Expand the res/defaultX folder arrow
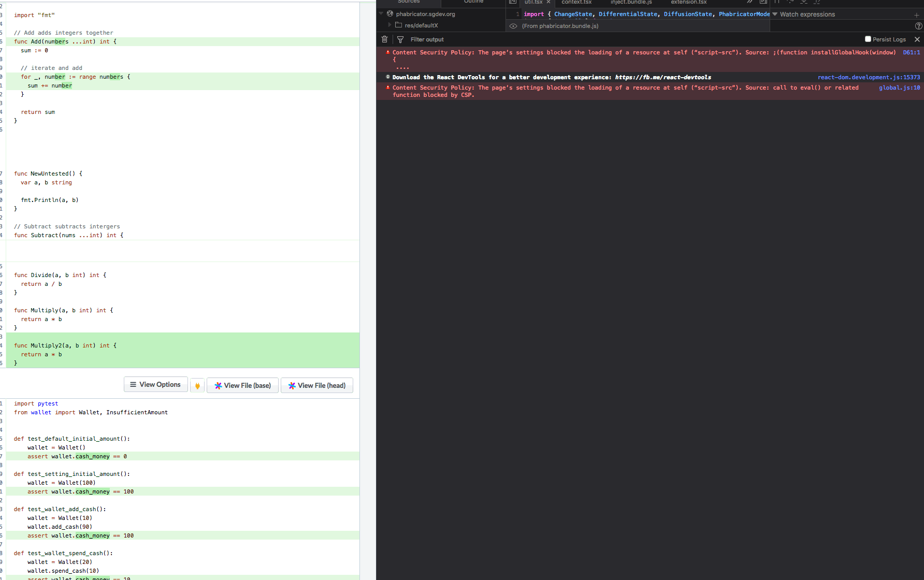This screenshot has width=924, height=580. pyautogui.click(x=389, y=25)
